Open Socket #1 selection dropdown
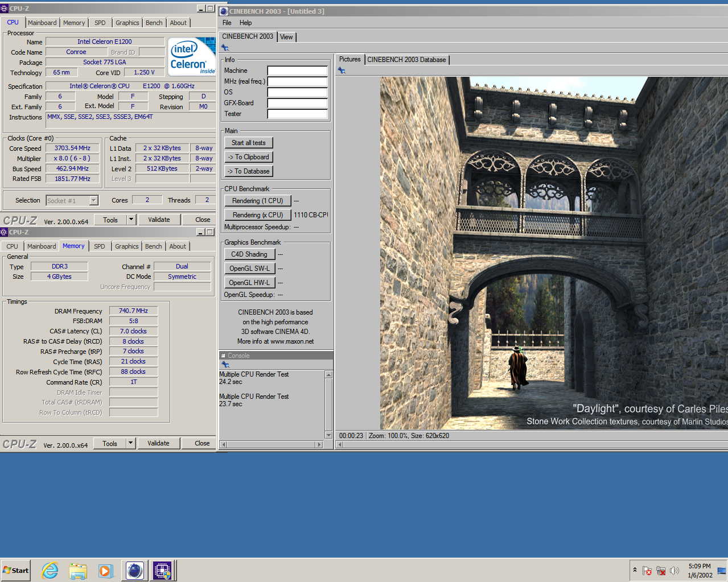This screenshot has height=582, width=728. coord(94,200)
